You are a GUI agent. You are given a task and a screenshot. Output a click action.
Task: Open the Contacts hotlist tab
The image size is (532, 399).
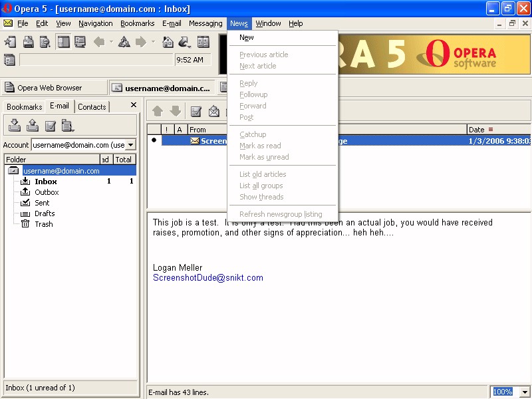pos(92,107)
